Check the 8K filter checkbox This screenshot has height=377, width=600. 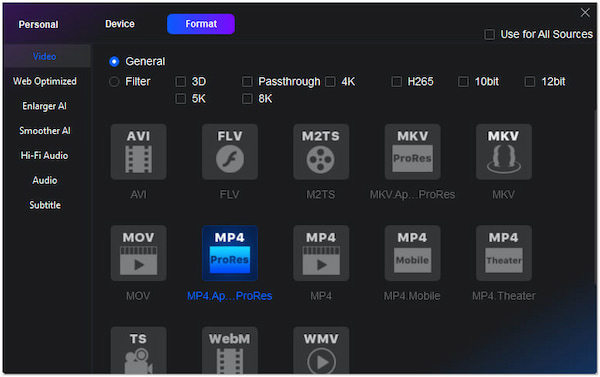coord(247,99)
